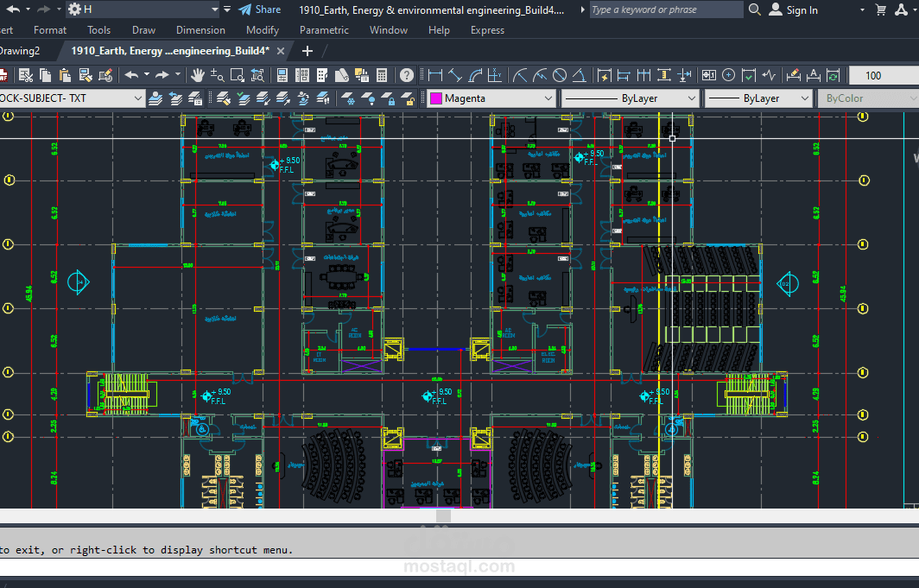Click the Help question mark icon
Viewport: 919px width, 588px height.
pos(406,75)
